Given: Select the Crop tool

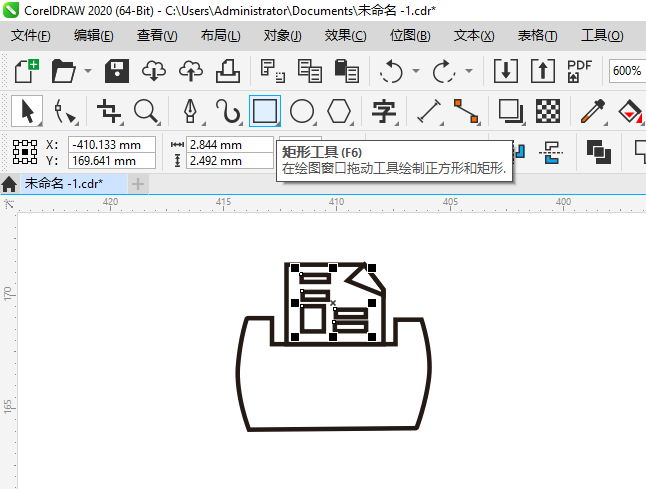Looking at the screenshot, I should (109, 111).
